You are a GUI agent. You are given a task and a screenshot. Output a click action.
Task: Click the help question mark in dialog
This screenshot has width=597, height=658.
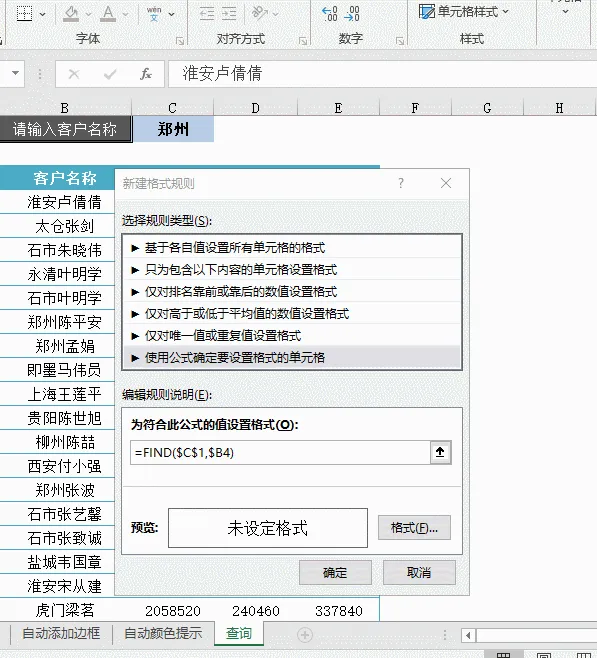click(x=401, y=183)
